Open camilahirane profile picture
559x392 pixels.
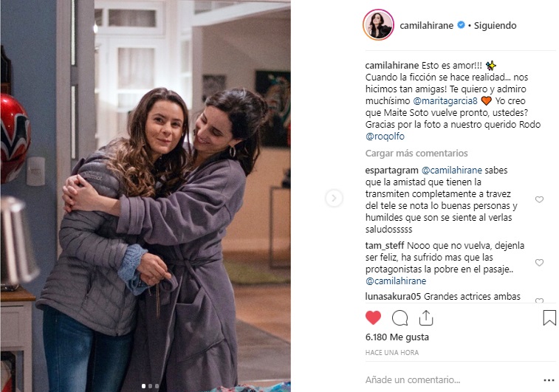click(x=378, y=25)
